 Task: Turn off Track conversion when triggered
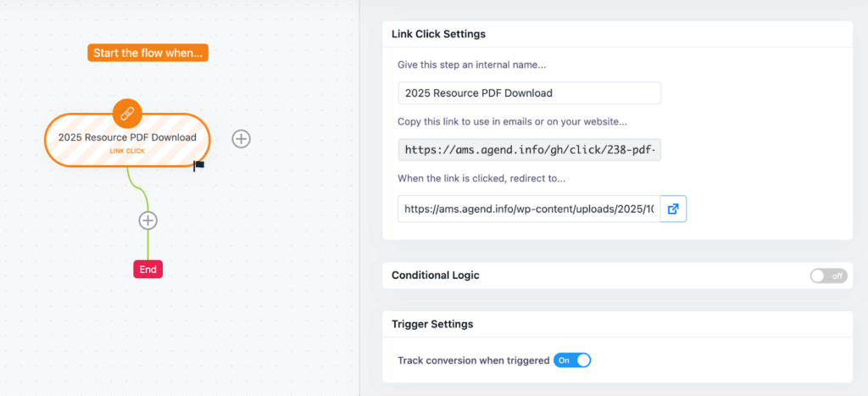pyautogui.click(x=572, y=360)
